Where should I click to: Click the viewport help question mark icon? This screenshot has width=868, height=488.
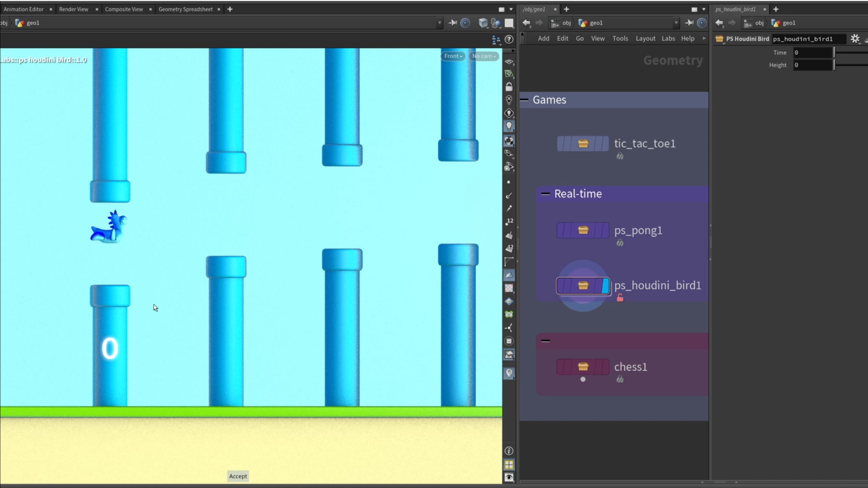tap(509, 39)
